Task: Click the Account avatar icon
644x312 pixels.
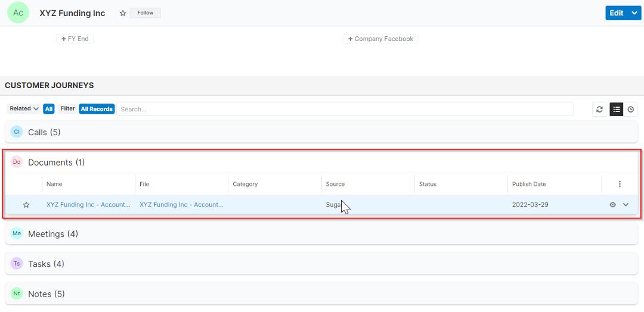Action: pyautogui.click(x=18, y=13)
